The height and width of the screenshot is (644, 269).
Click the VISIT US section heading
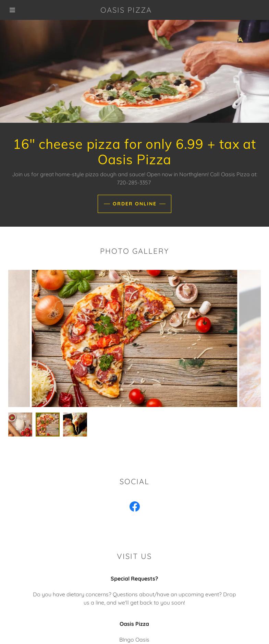[x=134, y=556]
